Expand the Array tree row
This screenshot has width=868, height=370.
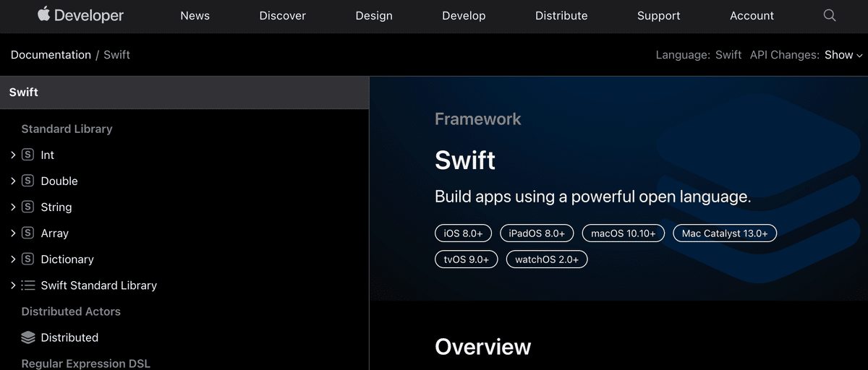tap(13, 233)
